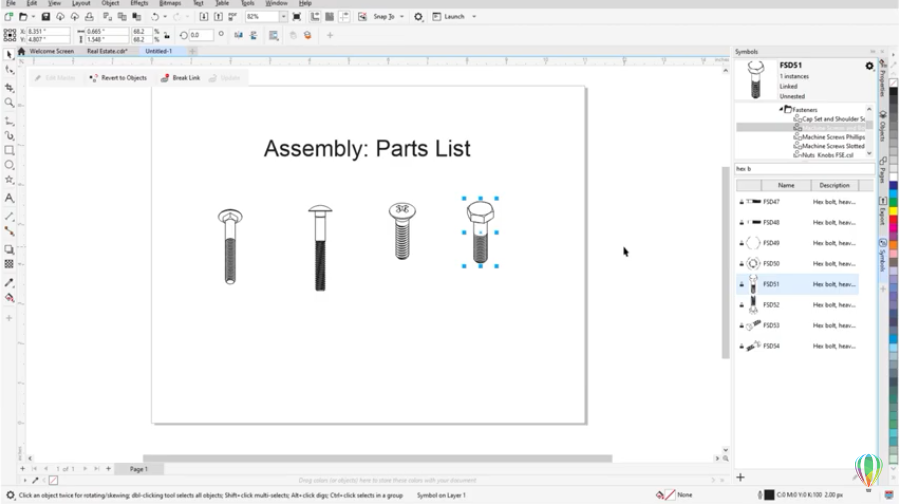Select the Crop tool
This screenshot has height=504, width=899.
click(9, 87)
